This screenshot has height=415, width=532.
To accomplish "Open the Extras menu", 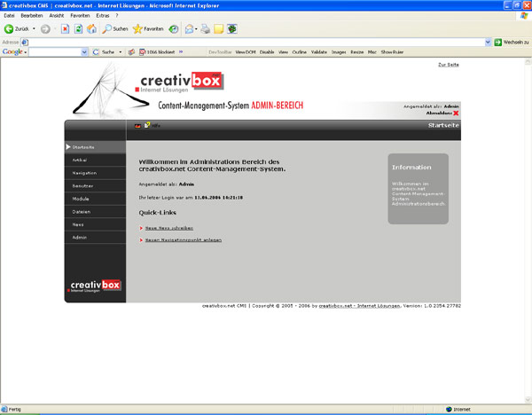I will [103, 16].
